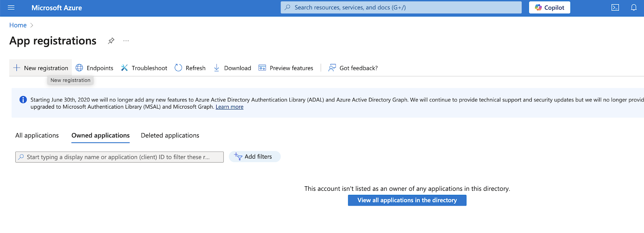Click the Add filters funnel icon
This screenshot has height=233, width=644.
[x=238, y=157]
